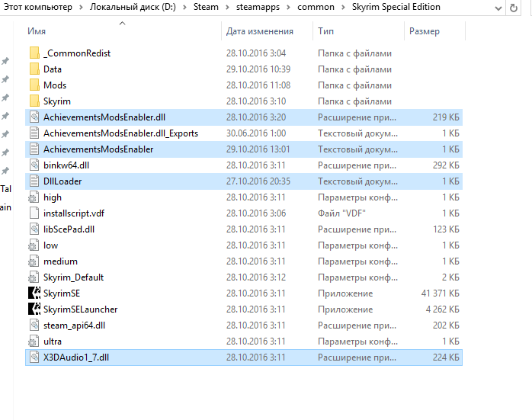Select the Skyrim folder name
The image size is (532, 420).
56,101
